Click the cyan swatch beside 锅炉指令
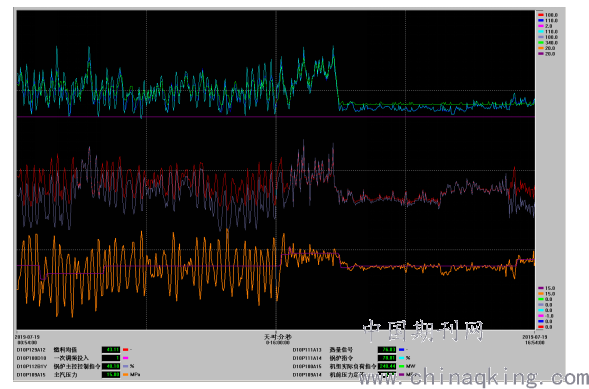The width and height of the screenshot is (589, 389). point(402,358)
